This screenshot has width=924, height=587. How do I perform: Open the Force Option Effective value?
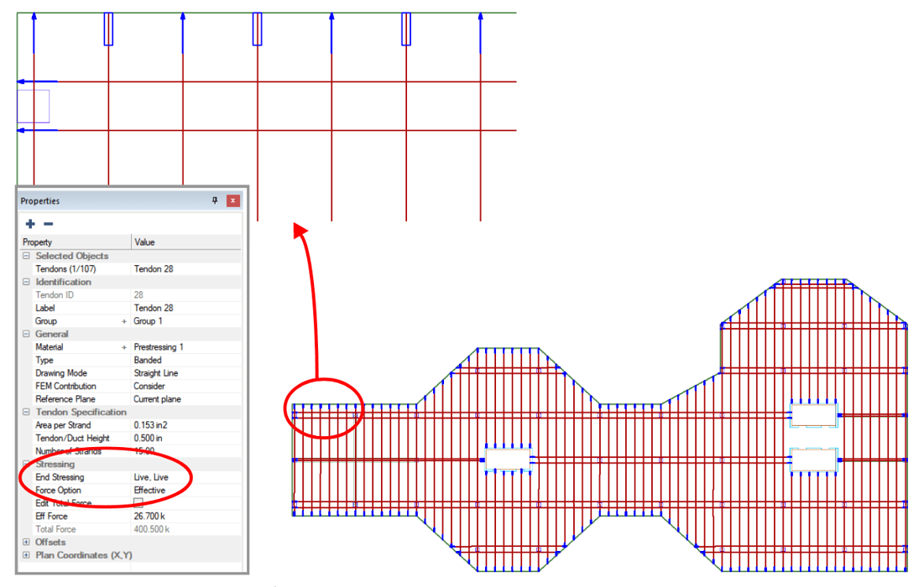coord(149,491)
